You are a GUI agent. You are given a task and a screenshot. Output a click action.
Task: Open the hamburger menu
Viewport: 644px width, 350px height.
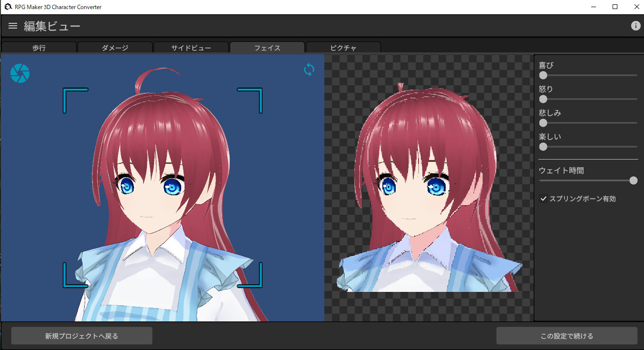click(12, 26)
